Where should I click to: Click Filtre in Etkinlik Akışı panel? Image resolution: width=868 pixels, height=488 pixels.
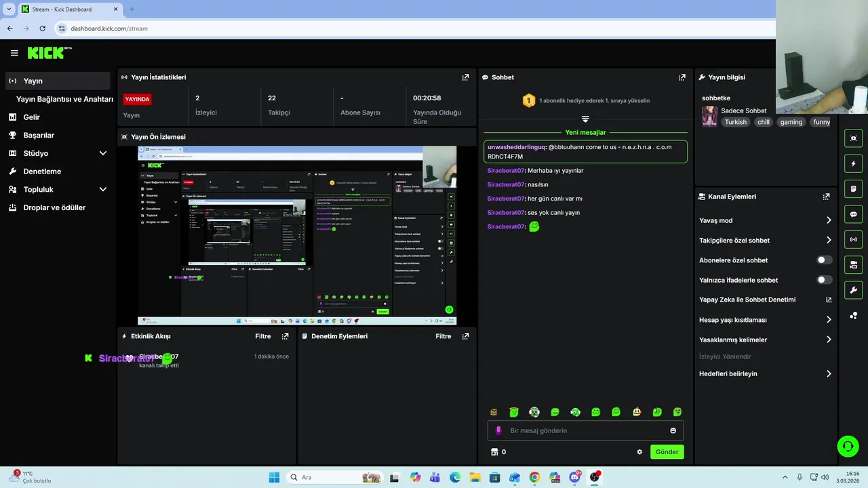coord(262,336)
